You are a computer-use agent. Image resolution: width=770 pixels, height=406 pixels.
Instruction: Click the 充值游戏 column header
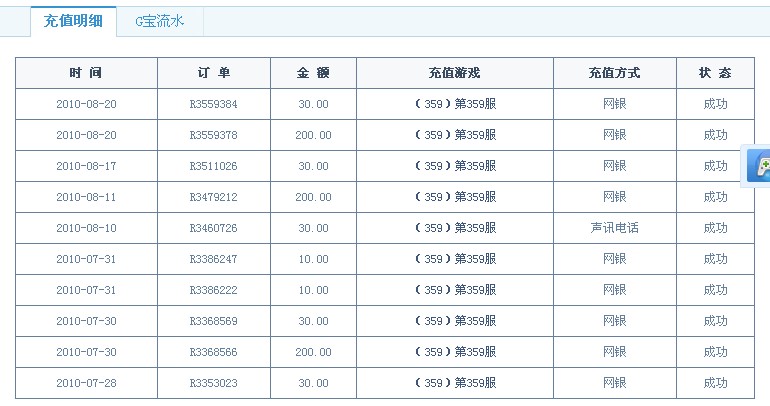pos(455,73)
